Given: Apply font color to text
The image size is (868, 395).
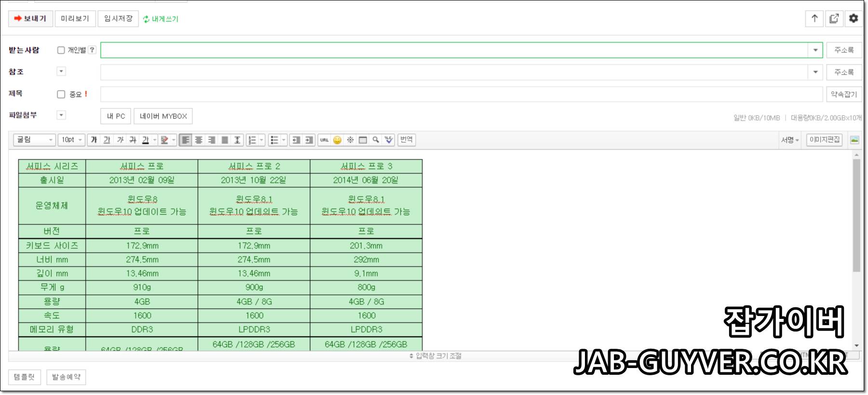Looking at the screenshot, I should pos(145,140).
